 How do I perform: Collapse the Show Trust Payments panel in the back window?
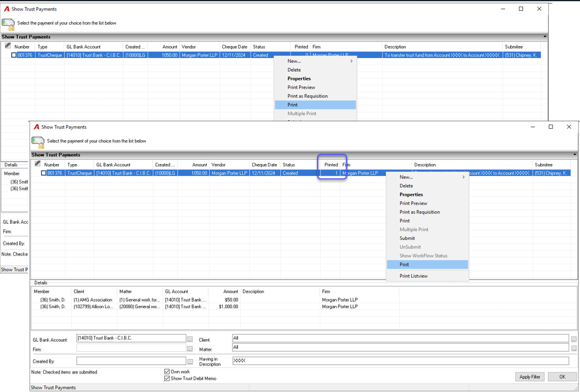pyautogui.click(x=545, y=37)
